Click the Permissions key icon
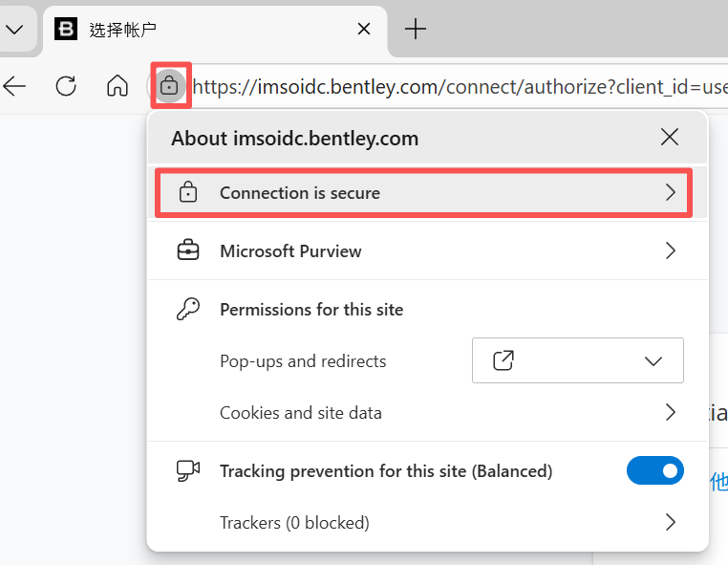728x565 pixels. click(x=188, y=309)
